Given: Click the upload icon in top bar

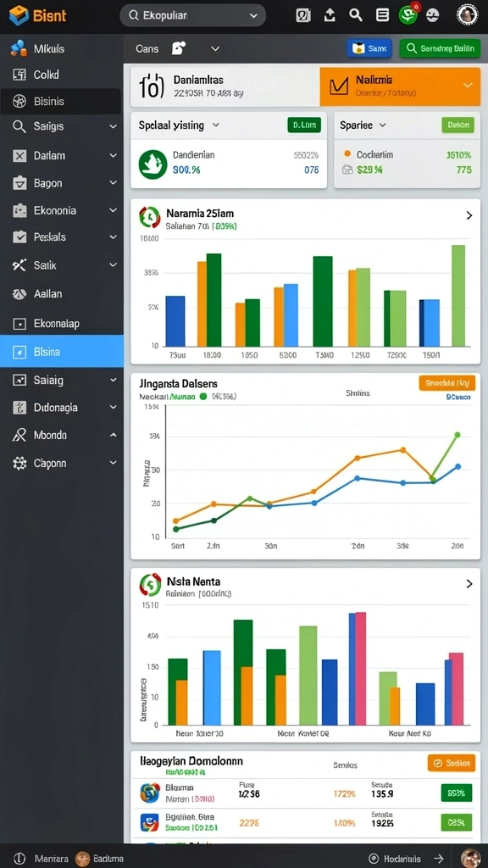Looking at the screenshot, I should (330, 15).
